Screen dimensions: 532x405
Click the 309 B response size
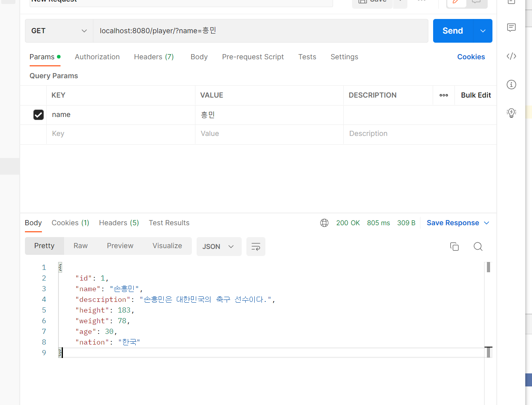pyautogui.click(x=406, y=223)
